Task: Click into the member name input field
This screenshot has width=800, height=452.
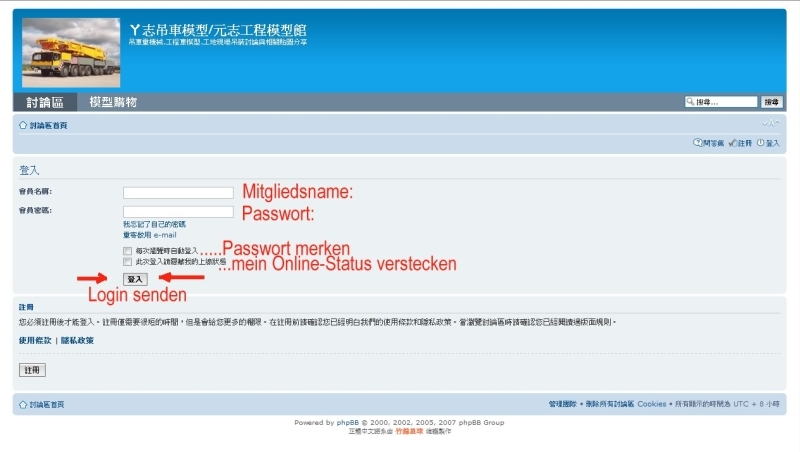Action: pos(178,193)
